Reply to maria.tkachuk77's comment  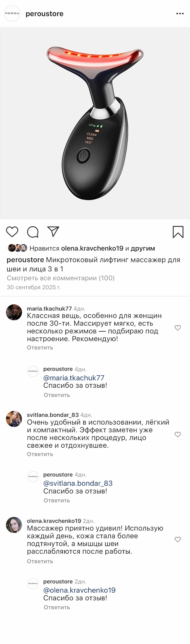tap(40, 347)
